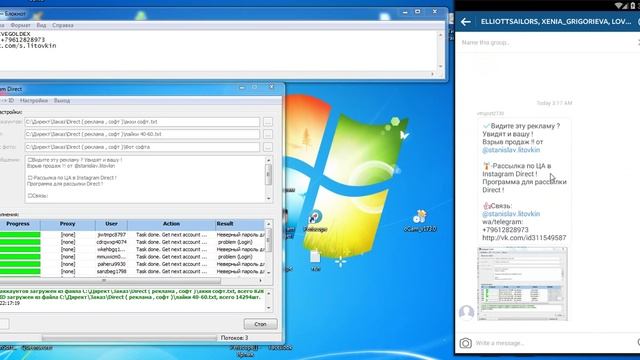The height and width of the screenshot is (360, 640).
Task: Click the green progress bar in jwtmpc8797 row
Action: (x=20, y=235)
